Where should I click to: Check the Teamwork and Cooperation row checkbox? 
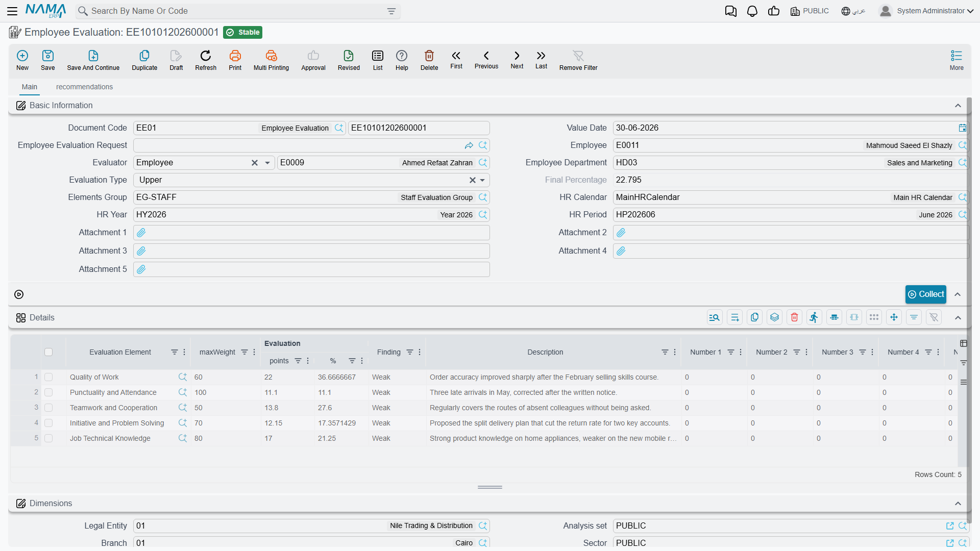48,408
